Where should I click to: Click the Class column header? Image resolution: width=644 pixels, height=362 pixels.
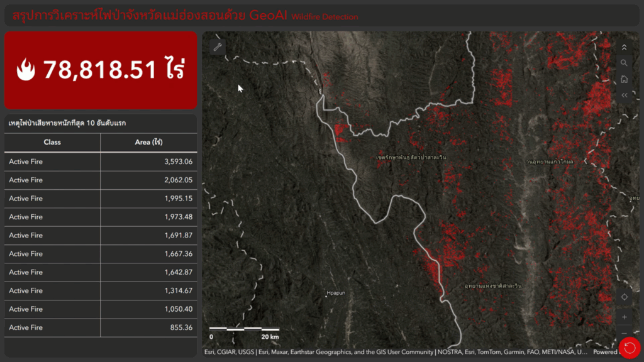[52, 142]
